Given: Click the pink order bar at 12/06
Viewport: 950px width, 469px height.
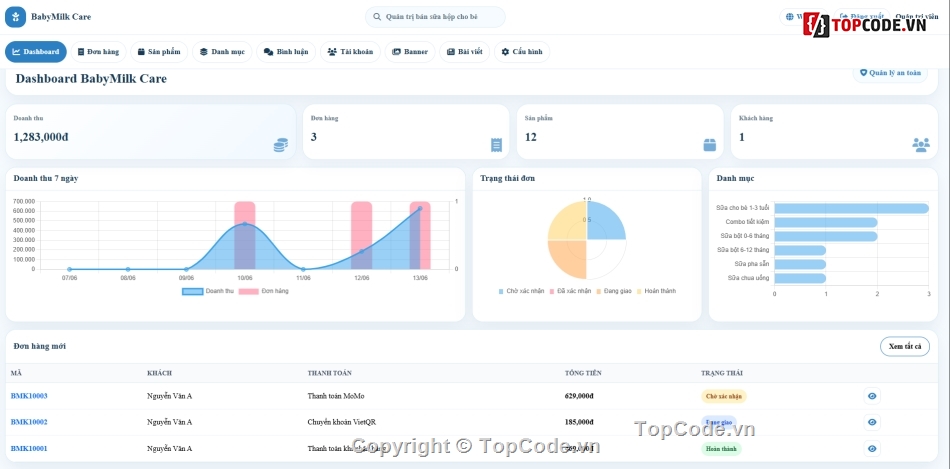Looking at the screenshot, I should pyautogui.click(x=362, y=235).
